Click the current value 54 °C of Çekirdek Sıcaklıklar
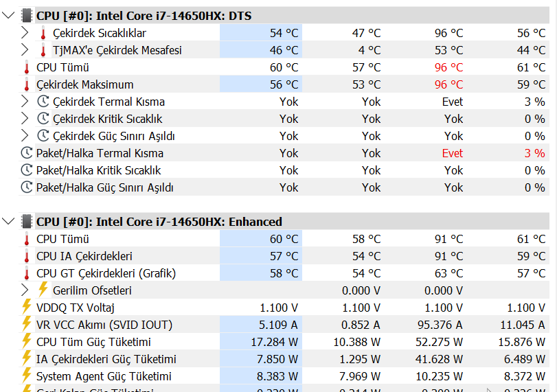This screenshot has height=392, width=557. tap(284, 33)
